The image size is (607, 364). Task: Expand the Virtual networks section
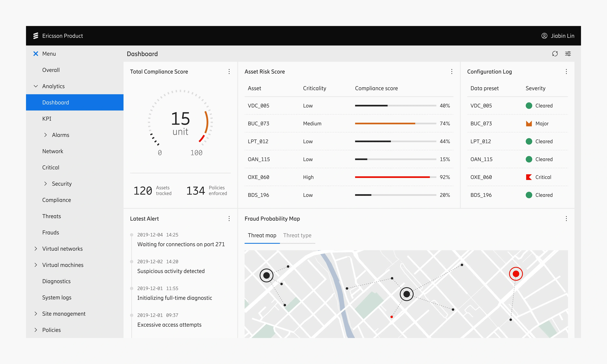pyautogui.click(x=36, y=249)
